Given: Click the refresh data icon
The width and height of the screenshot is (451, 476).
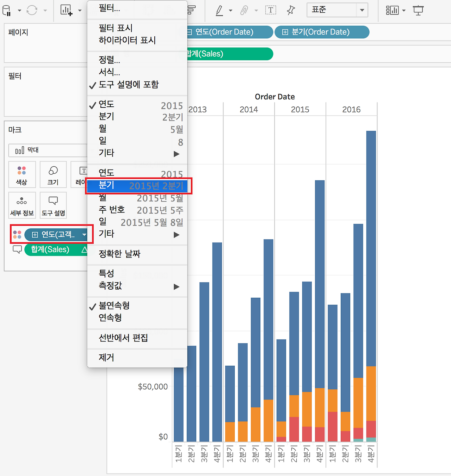Looking at the screenshot, I should [x=32, y=10].
